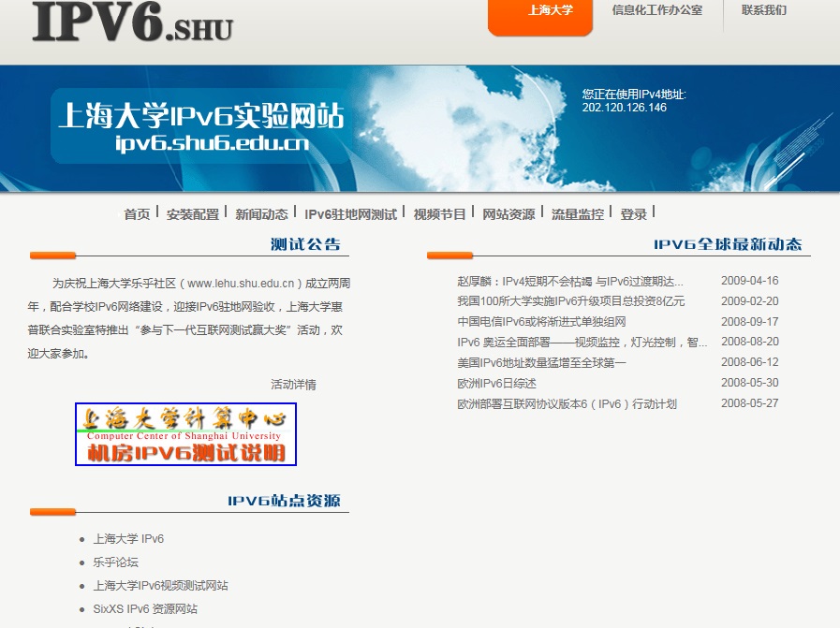Go to 联系我们 page
840x628 pixels.
[764, 10]
